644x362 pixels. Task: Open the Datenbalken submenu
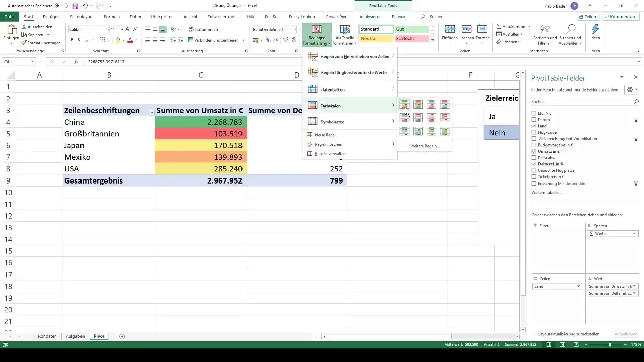350,89
